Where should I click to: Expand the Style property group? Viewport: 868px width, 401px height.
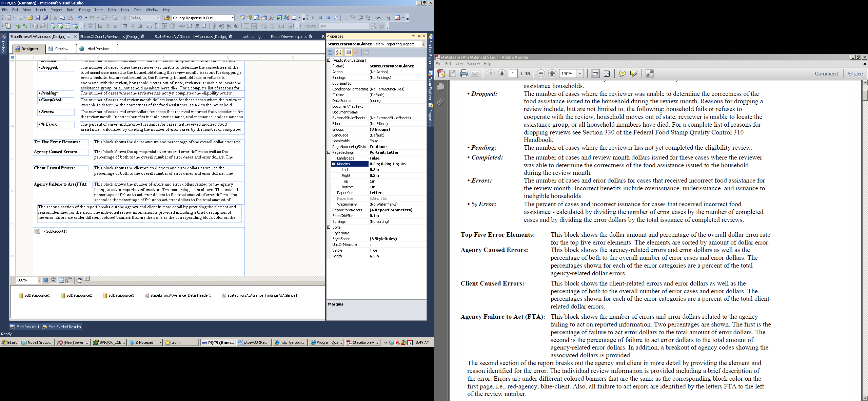[329, 227]
